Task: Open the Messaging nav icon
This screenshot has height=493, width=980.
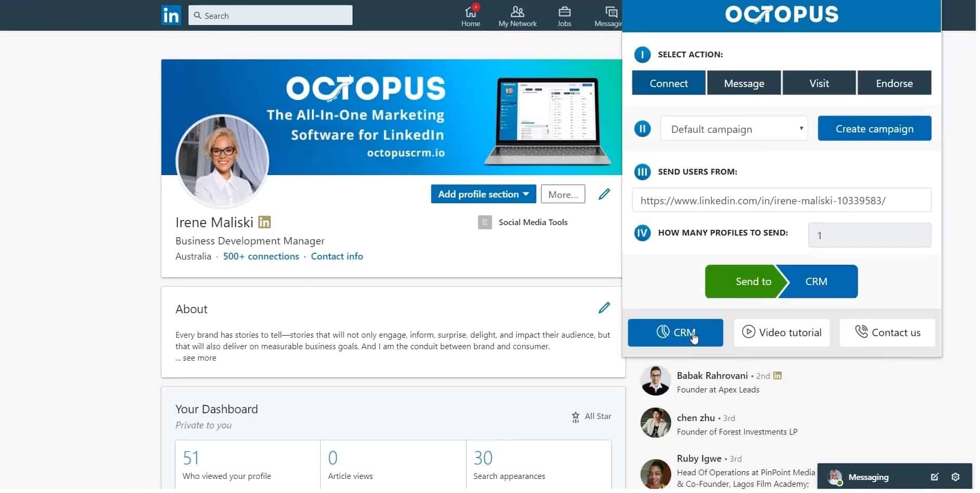Action: (608, 16)
